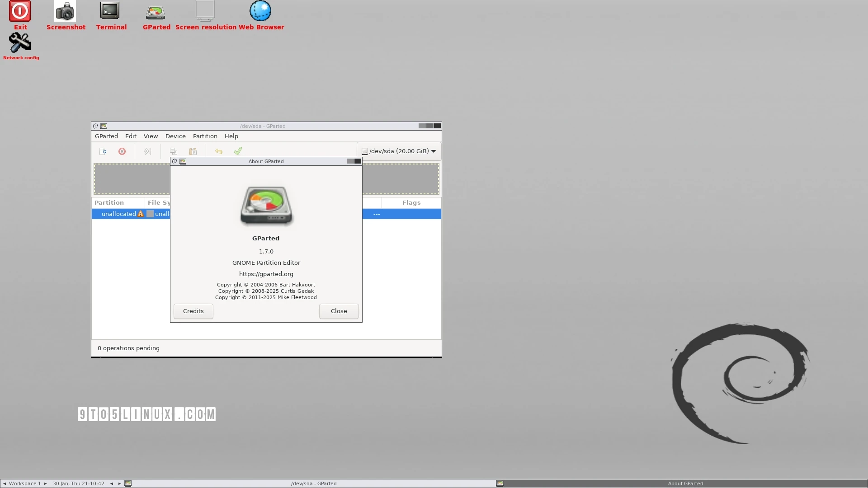Click the https://gparted.org website link
The image size is (868, 488).
pos(266,273)
